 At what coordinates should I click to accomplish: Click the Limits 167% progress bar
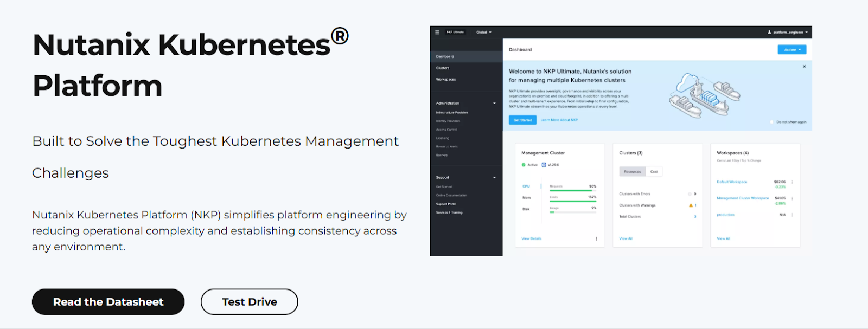pyautogui.click(x=573, y=201)
